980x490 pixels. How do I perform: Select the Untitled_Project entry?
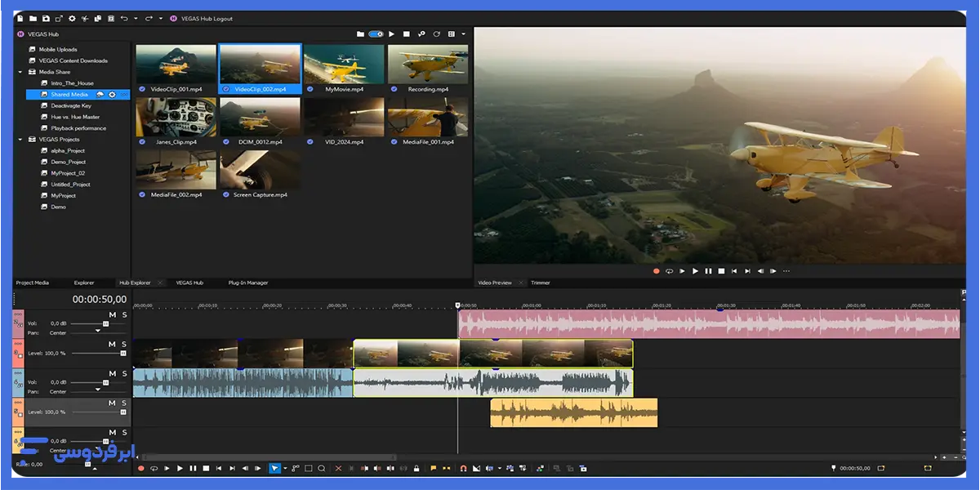pos(69,185)
